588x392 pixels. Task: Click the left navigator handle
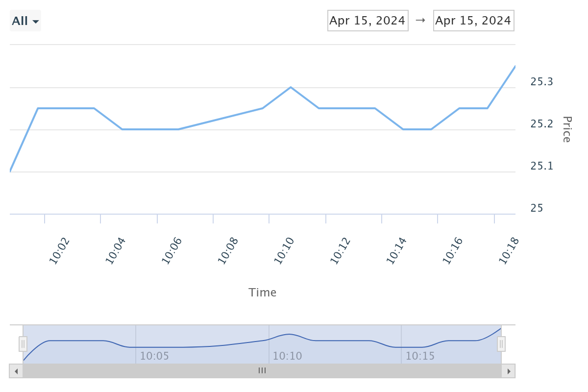tap(23, 344)
